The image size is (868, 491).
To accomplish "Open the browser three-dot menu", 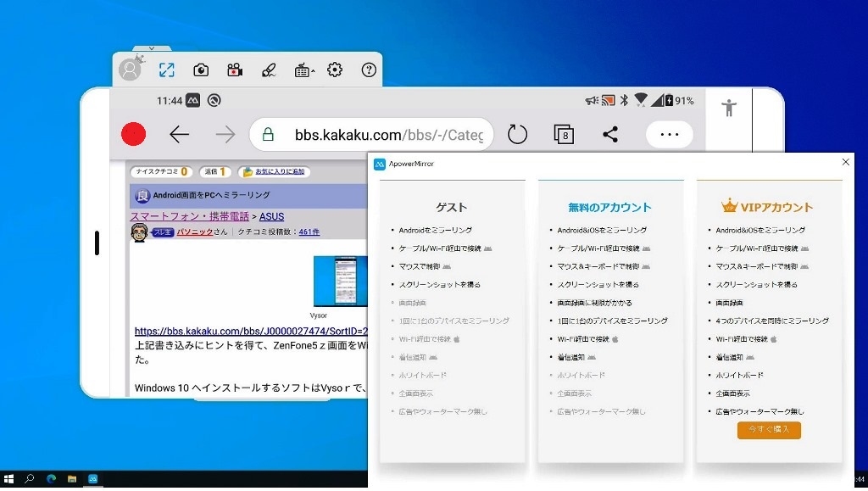I will pos(670,134).
